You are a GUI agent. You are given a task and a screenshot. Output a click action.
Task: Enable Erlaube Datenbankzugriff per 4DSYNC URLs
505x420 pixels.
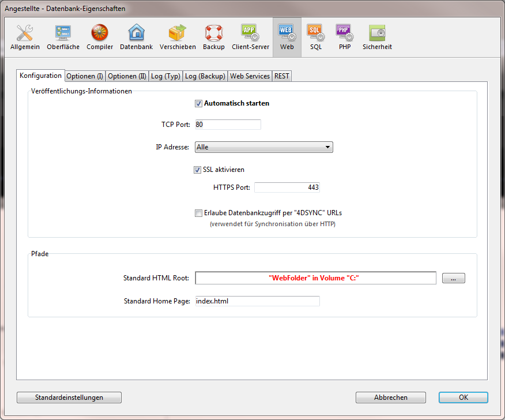click(198, 213)
